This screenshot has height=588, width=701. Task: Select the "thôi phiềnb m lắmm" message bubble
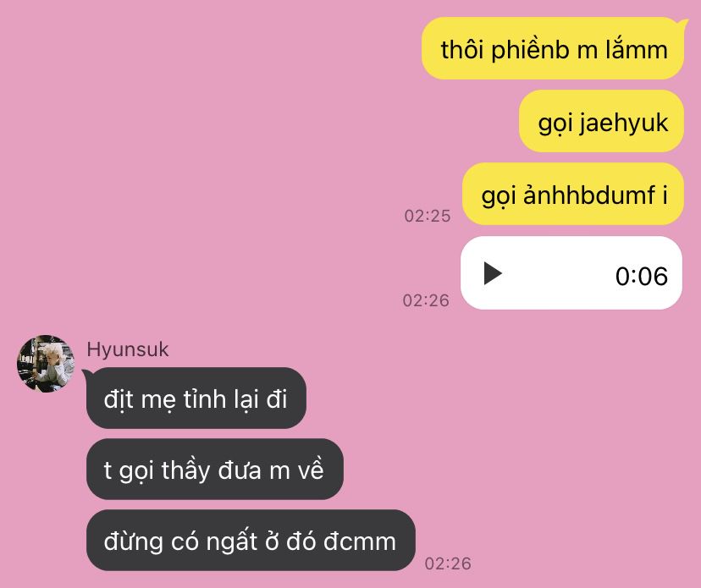pos(553,49)
